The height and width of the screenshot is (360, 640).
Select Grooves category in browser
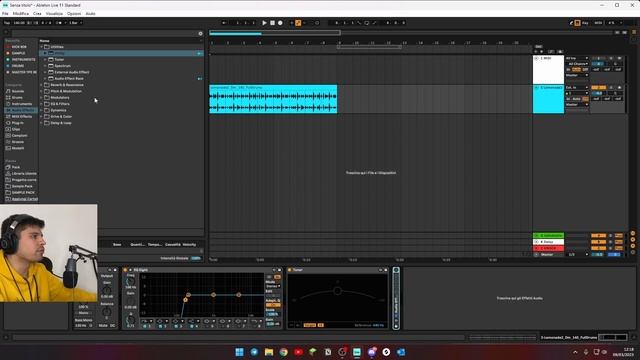click(x=18, y=142)
